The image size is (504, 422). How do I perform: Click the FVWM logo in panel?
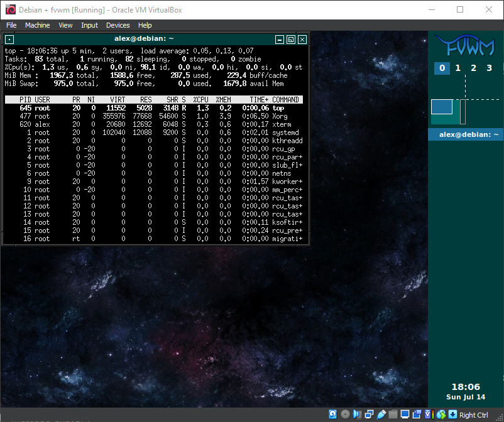coord(466,46)
